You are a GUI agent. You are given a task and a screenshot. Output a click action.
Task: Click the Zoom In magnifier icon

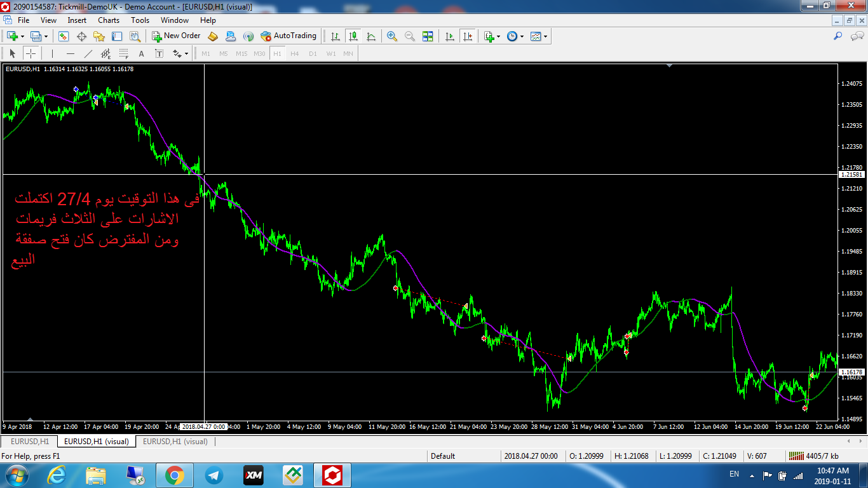click(x=392, y=36)
